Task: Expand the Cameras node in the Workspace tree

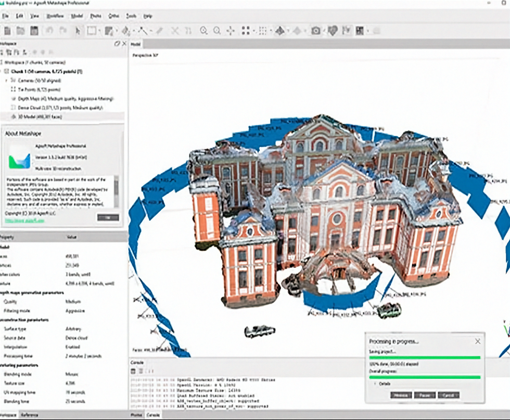Action: 6,81
